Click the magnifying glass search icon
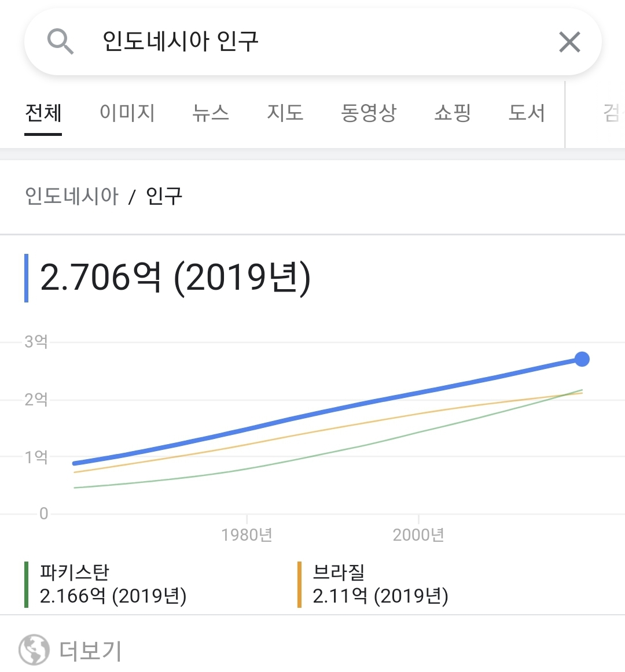 [60, 42]
